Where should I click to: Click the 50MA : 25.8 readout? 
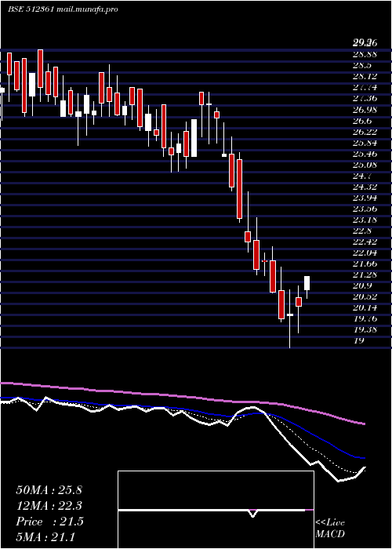[49, 490]
